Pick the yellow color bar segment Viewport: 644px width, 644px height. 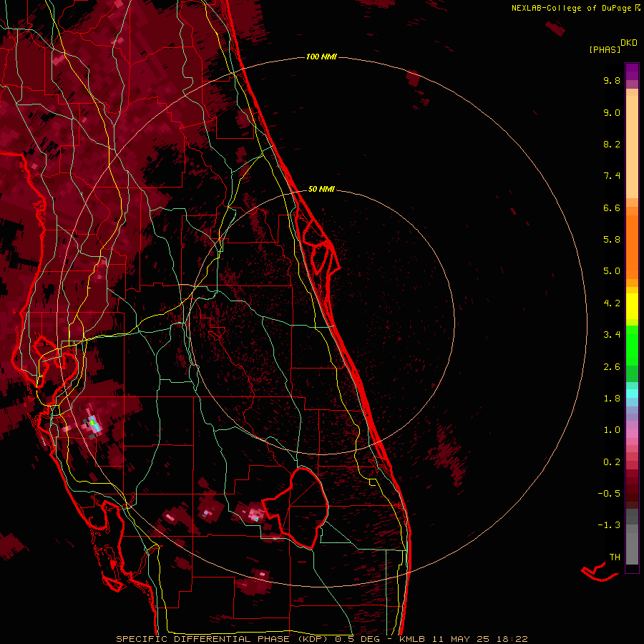(632, 306)
